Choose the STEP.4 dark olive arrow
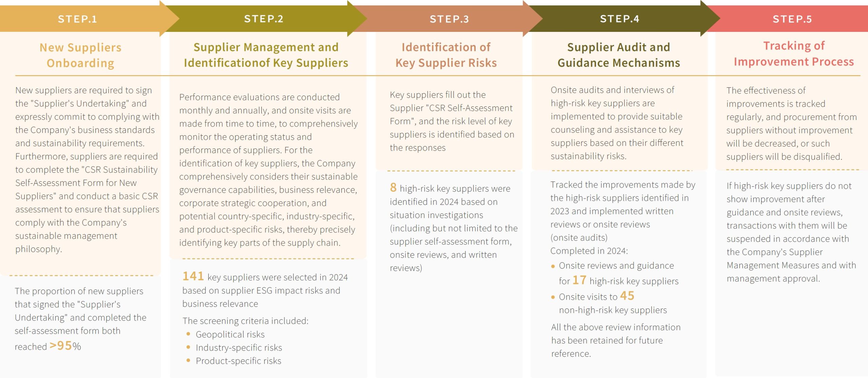This screenshot has height=378, width=868. [x=620, y=19]
